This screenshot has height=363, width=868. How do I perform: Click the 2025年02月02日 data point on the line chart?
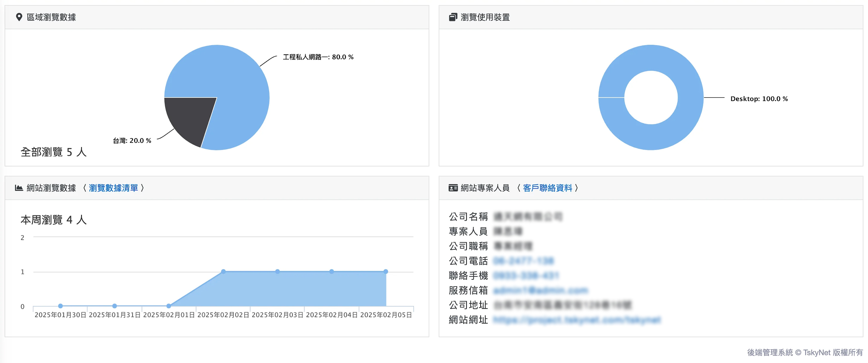pos(223,272)
